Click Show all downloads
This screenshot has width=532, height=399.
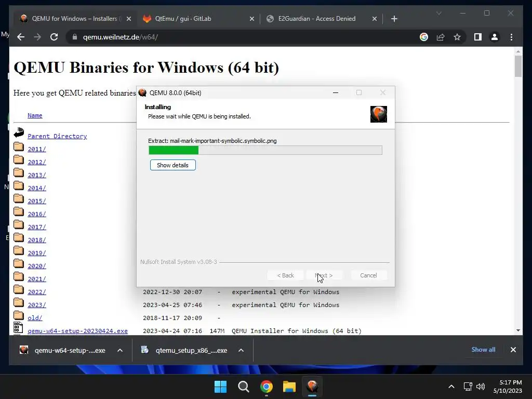pos(483,350)
